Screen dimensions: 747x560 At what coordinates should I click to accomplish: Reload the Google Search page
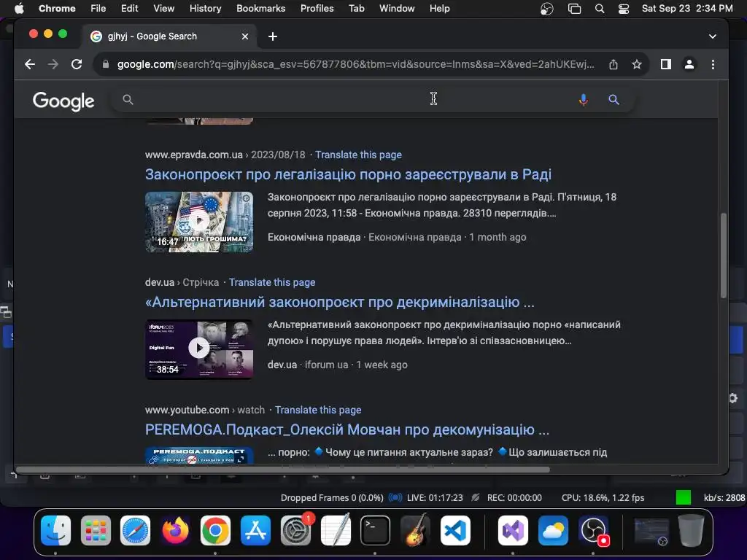point(76,64)
